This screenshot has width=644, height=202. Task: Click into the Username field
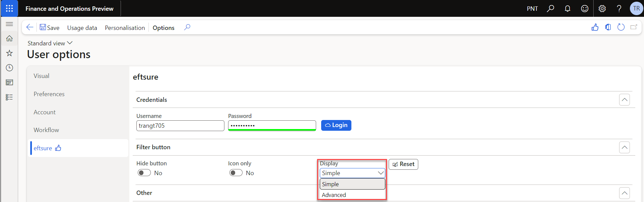180,126
